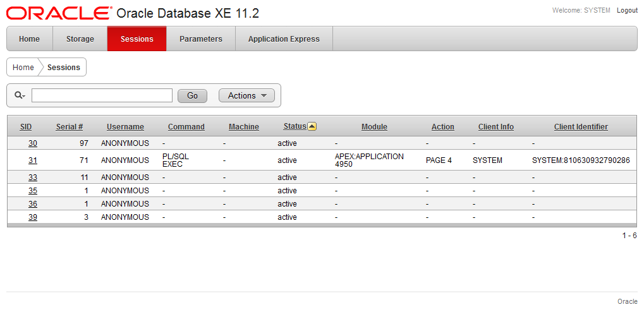This screenshot has width=644, height=319.
Task: Sort by the SID column header
Action: coord(25,127)
